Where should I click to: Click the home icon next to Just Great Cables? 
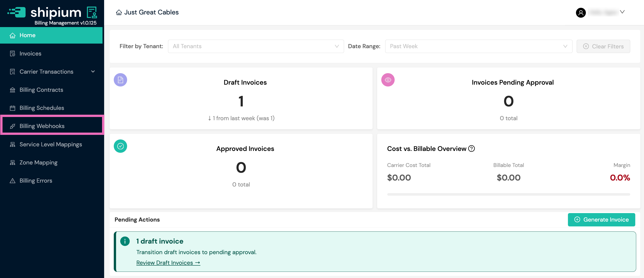(x=119, y=12)
